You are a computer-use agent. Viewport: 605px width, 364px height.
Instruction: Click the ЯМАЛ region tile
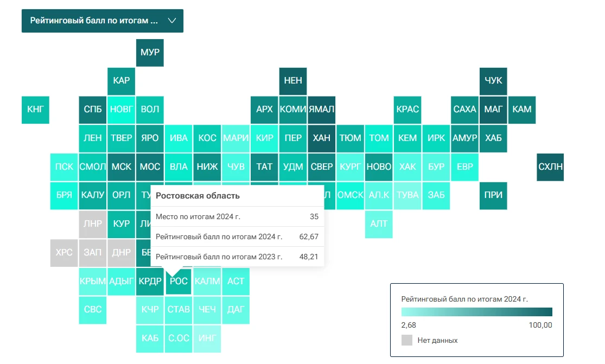[321, 110]
